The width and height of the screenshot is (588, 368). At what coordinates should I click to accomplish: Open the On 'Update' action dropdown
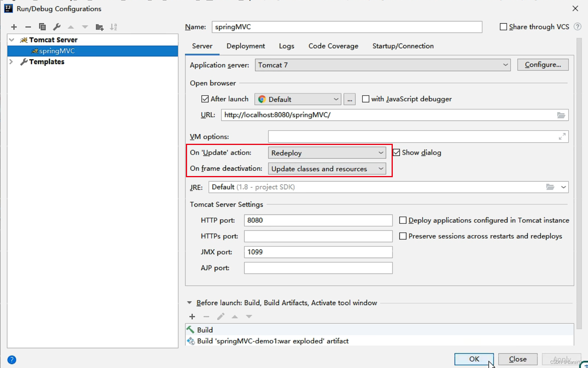pyautogui.click(x=327, y=153)
